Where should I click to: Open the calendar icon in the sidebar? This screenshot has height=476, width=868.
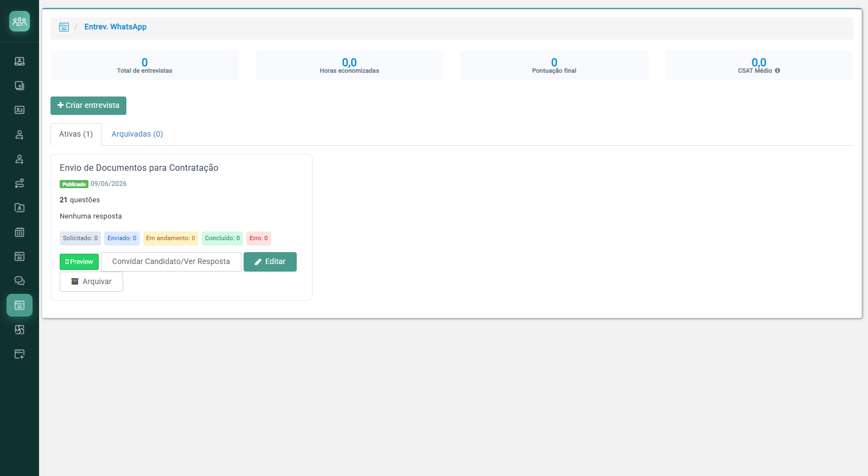click(20, 232)
